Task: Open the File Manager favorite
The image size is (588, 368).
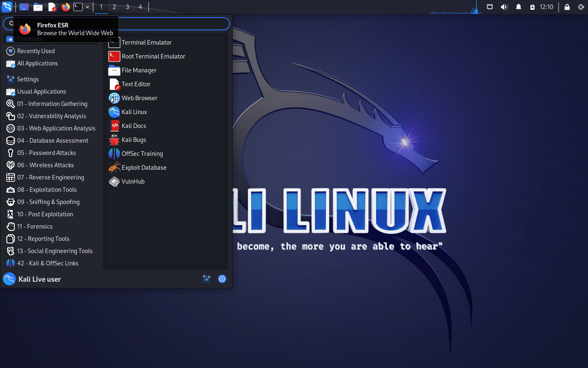Action: click(138, 70)
